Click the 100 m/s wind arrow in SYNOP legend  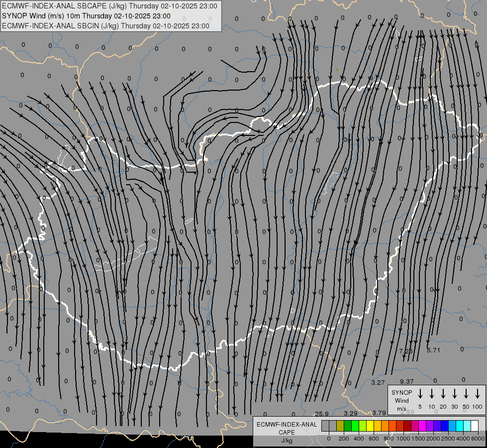pos(478,394)
